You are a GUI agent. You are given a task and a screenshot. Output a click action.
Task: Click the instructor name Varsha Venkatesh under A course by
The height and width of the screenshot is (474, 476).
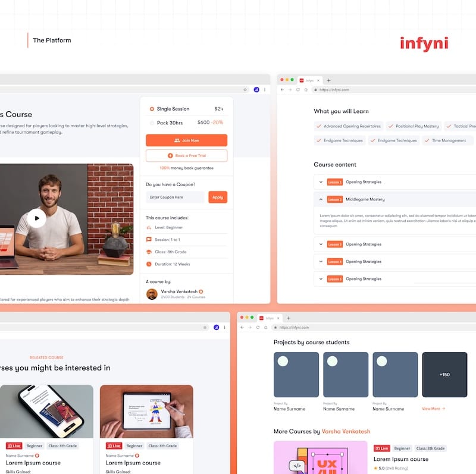coord(179,291)
